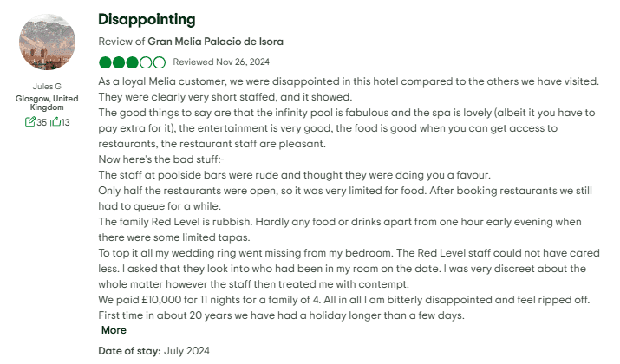The image size is (620, 364).
Task: Click the Glasgow, United Kingdom location text
Action: click(47, 103)
